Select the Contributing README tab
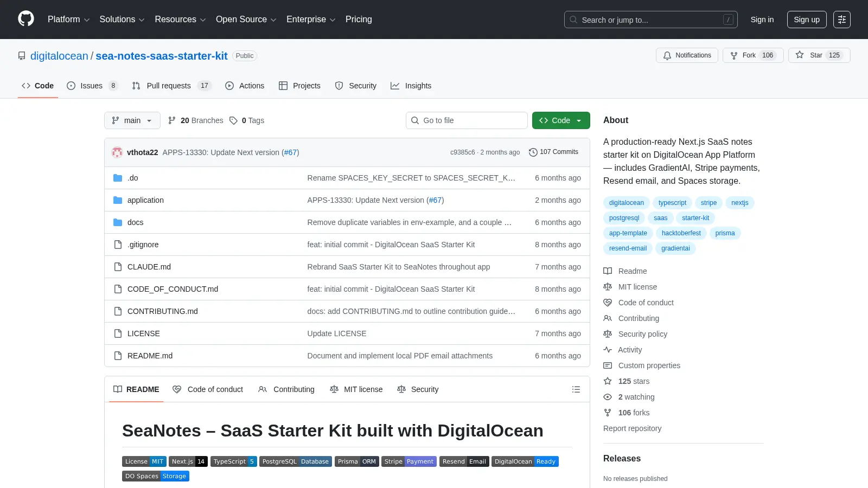Image resolution: width=868 pixels, height=488 pixels. [x=286, y=389]
